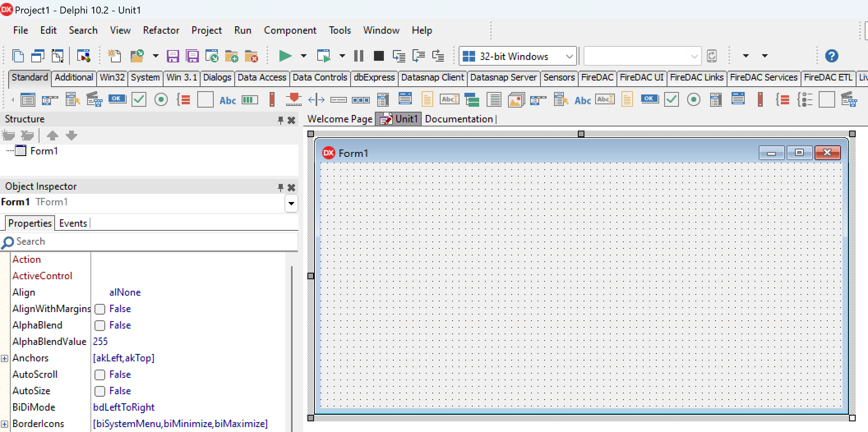
Task: Open the Form1 TForm1 instance dropdown
Action: 291,203
